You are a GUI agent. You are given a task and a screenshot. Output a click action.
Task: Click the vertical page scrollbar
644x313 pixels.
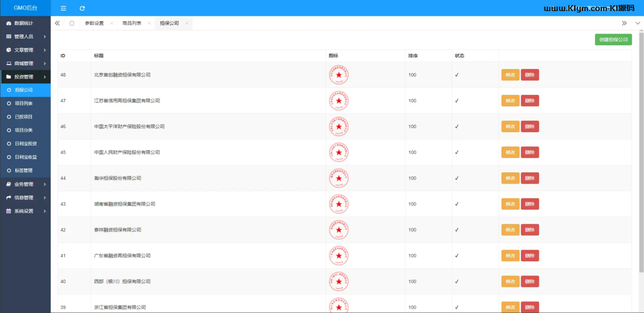click(641, 153)
